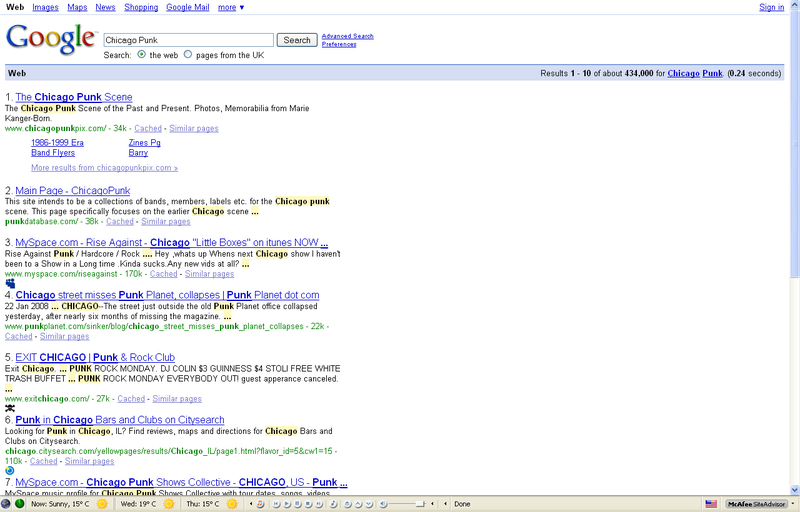800x512 pixels.
Task: Open '1986-1999 Era' sitelink
Action: tap(57, 143)
